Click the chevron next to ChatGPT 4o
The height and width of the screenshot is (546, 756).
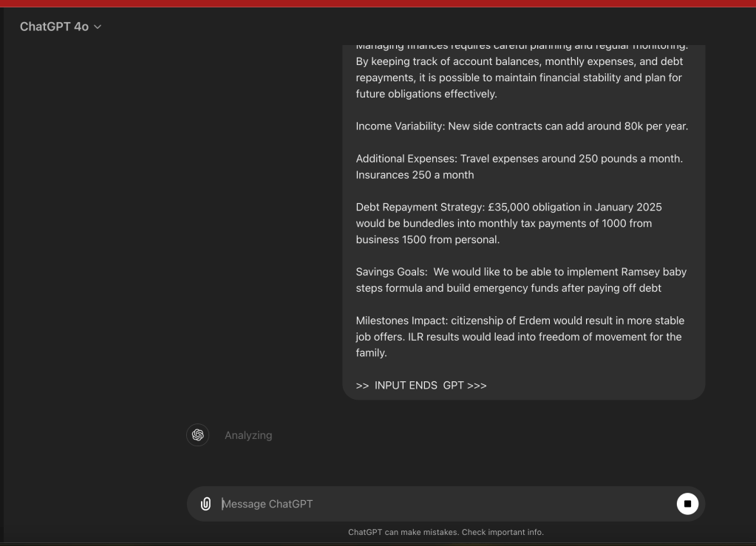pyautogui.click(x=98, y=27)
